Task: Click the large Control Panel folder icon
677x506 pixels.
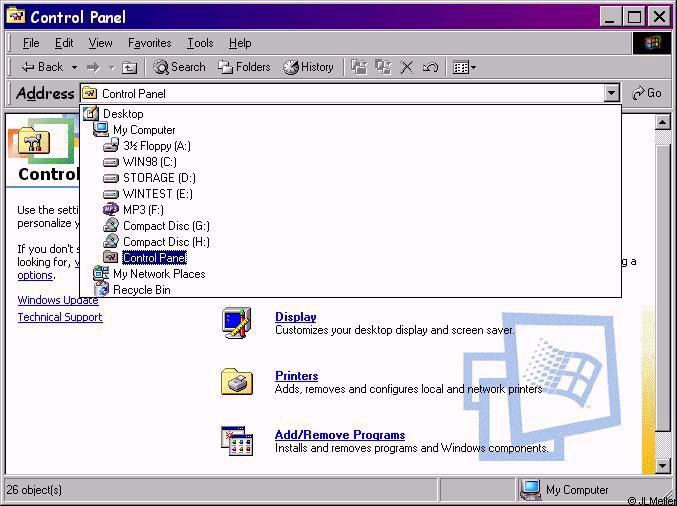Action: (34, 141)
